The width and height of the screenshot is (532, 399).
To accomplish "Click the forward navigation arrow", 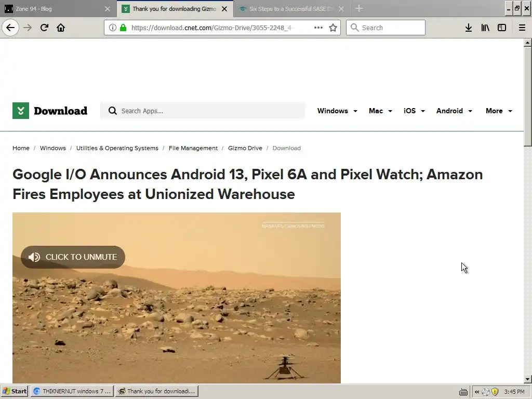I will coord(28,28).
